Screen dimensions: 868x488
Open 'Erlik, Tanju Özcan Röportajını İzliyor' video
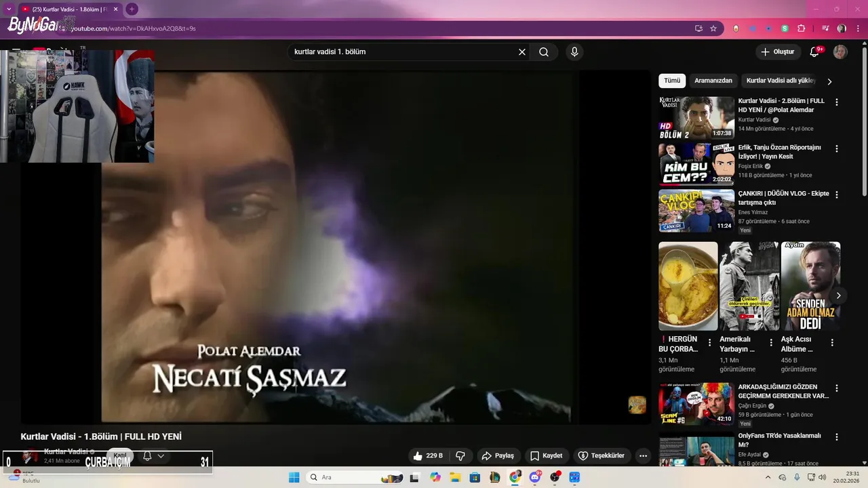coord(780,152)
